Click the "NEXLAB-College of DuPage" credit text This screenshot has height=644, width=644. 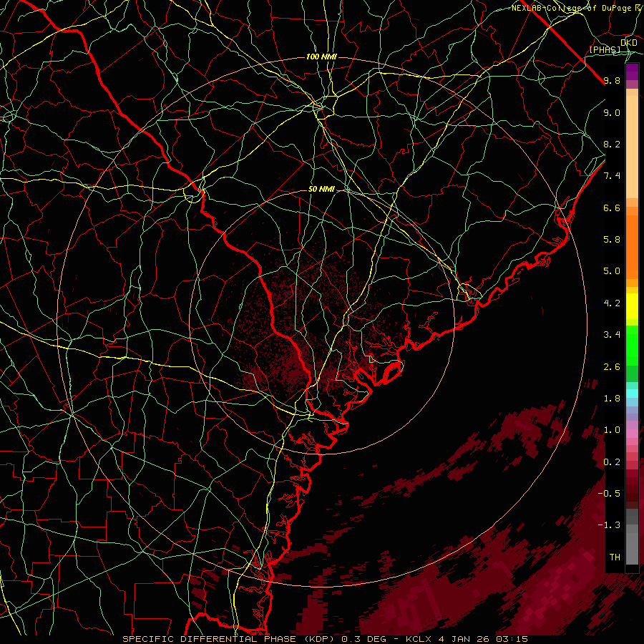573,8
